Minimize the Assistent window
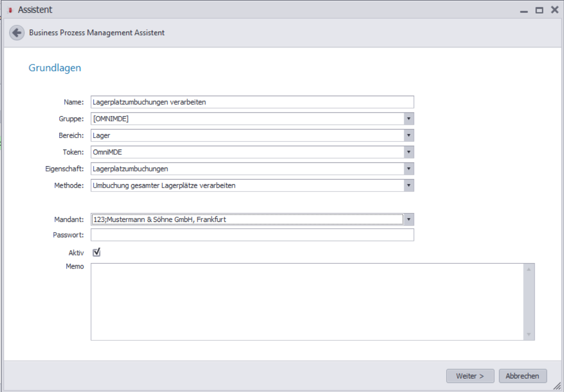564x392 pixels. pyautogui.click(x=524, y=11)
